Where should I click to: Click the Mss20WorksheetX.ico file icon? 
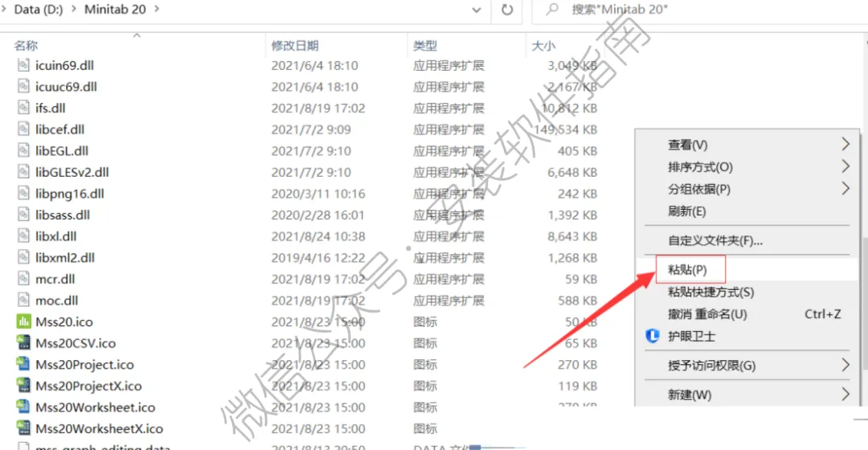(x=23, y=428)
